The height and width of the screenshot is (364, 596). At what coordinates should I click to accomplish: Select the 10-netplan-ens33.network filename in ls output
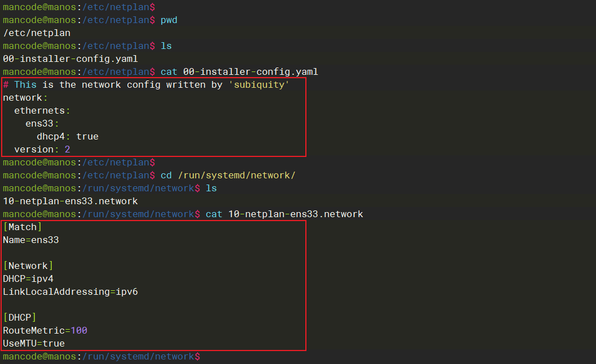(70, 201)
